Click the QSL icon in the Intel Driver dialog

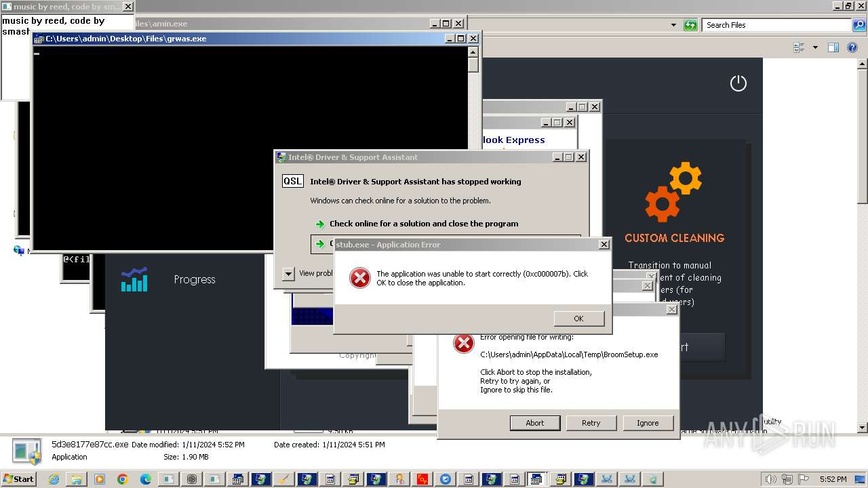293,181
